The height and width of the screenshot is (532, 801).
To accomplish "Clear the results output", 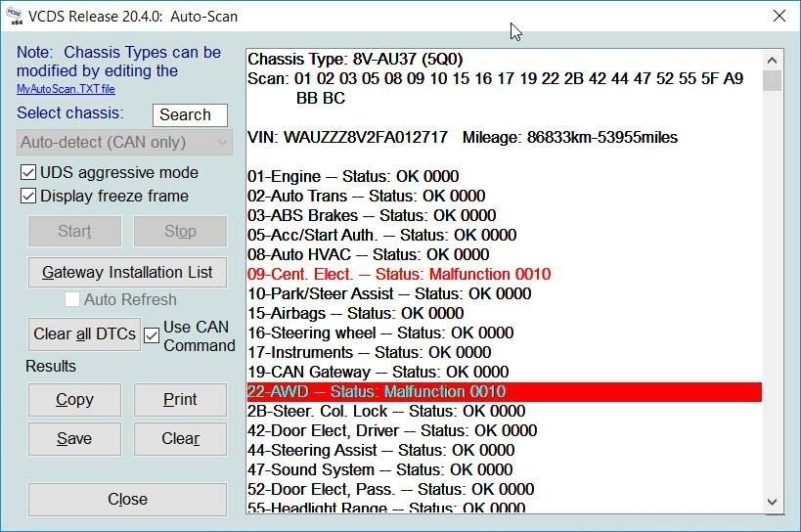I will coord(180,438).
